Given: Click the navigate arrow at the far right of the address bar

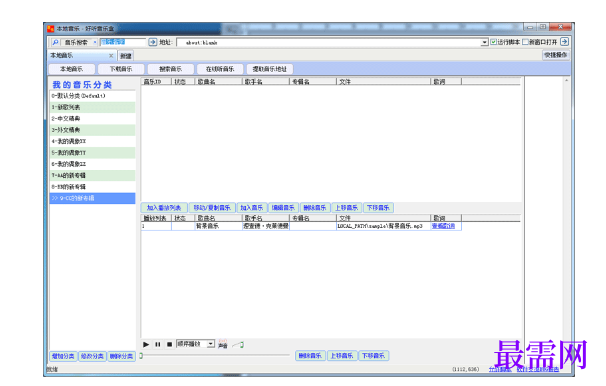Looking at the screenshot, I should (564, 41).
